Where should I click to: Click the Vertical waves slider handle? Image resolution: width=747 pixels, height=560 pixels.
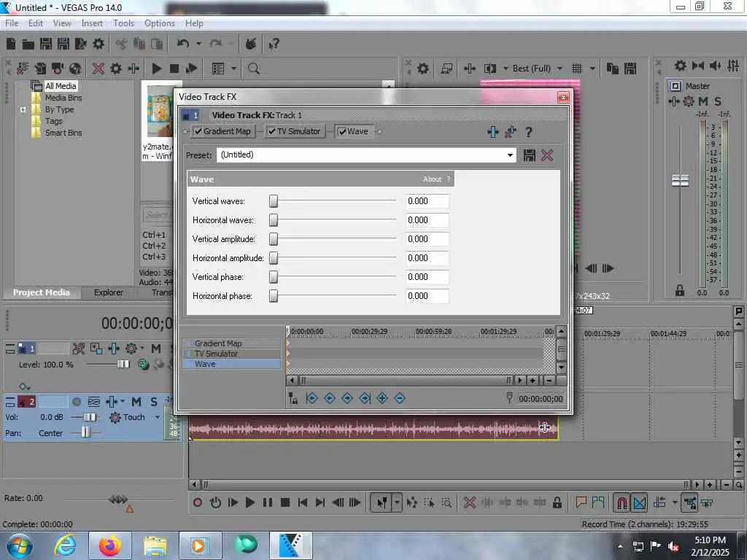[x=274, y=201]
